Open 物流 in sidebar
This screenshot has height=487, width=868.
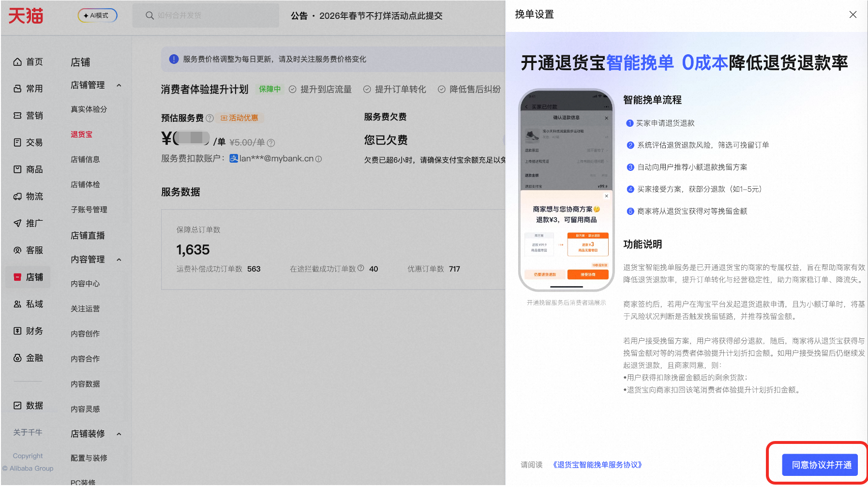click(28, 197)
